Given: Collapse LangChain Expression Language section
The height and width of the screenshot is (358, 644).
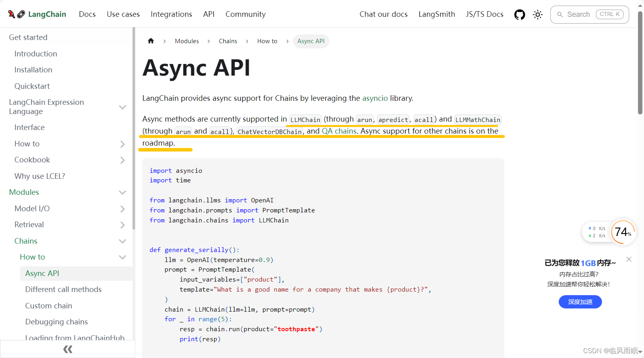Looking at the screenshot, I should (122, 107).
